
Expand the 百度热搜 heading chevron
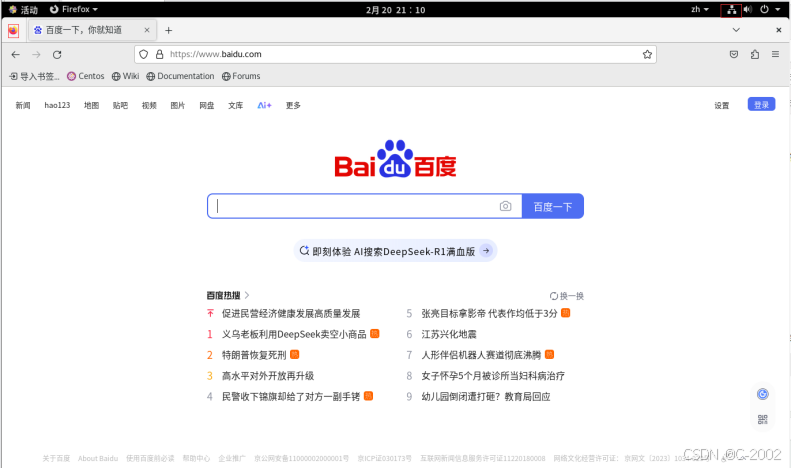(247, 295)
